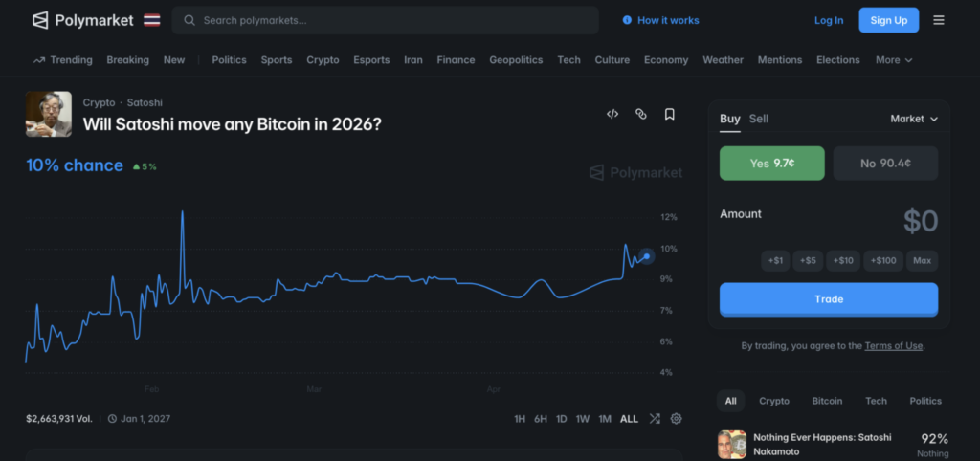The width and height of the screenshot is (980, 461).
Task: Expand the More categories menu
Action: [x=894, y=60]
